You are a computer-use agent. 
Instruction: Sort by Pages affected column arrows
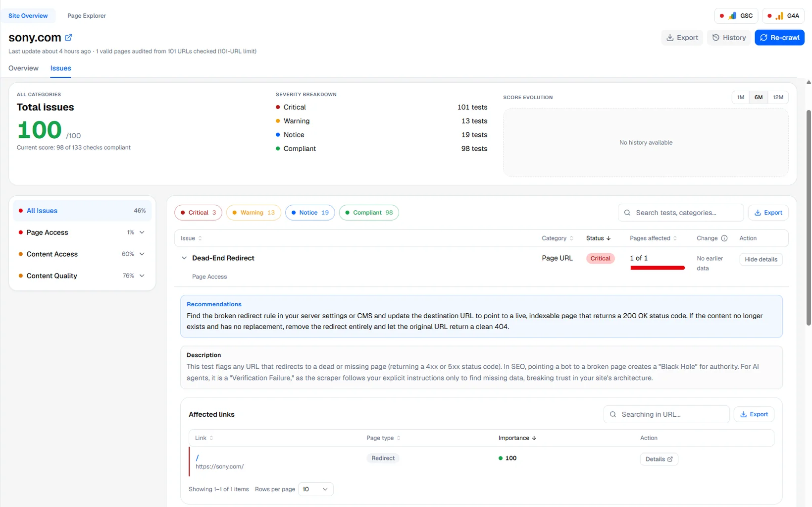pyautogui.click(x=675, y=238)
